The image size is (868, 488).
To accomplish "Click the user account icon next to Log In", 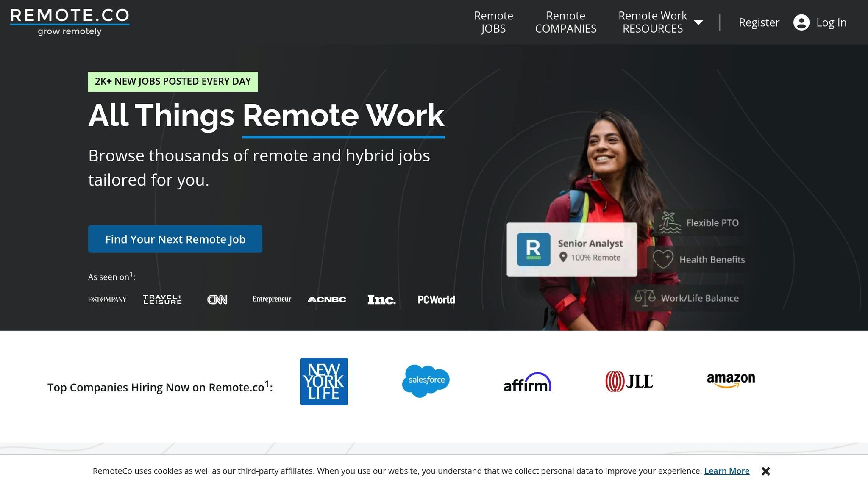I will click(801, 22).
